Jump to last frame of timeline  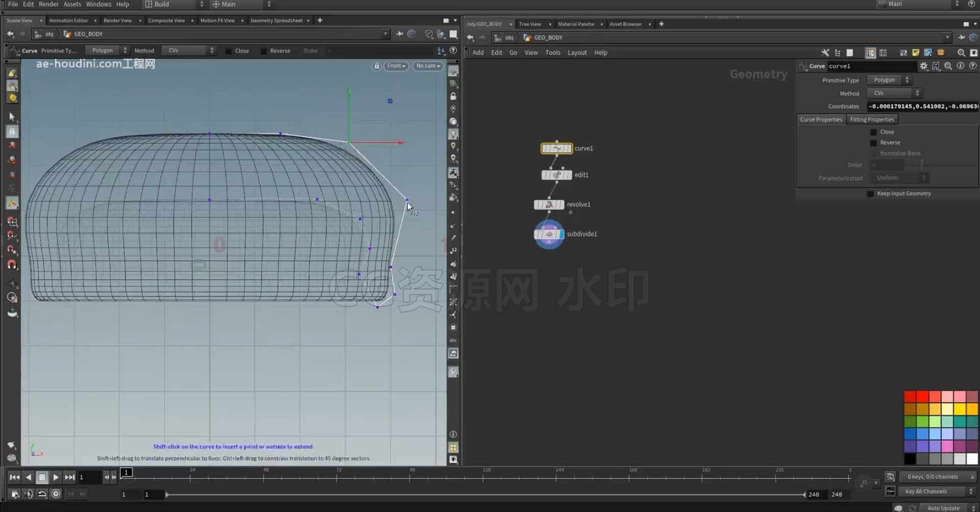pos(70,477)
